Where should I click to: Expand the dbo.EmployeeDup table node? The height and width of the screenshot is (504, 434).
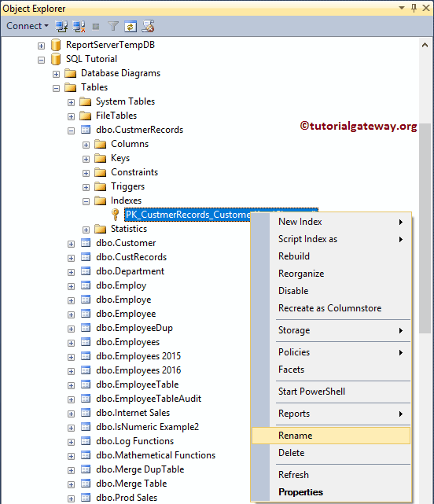click(71, 329)
